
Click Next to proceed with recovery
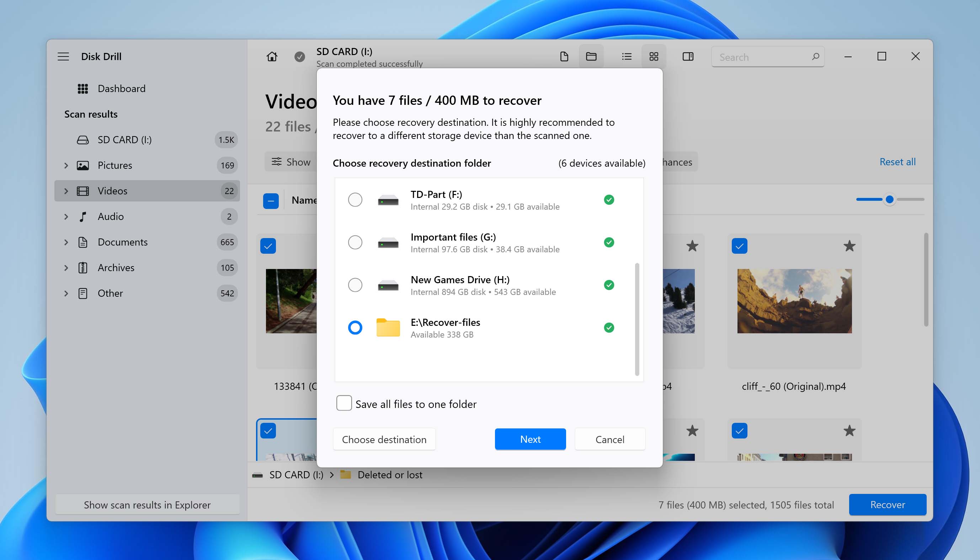(530, 439)
